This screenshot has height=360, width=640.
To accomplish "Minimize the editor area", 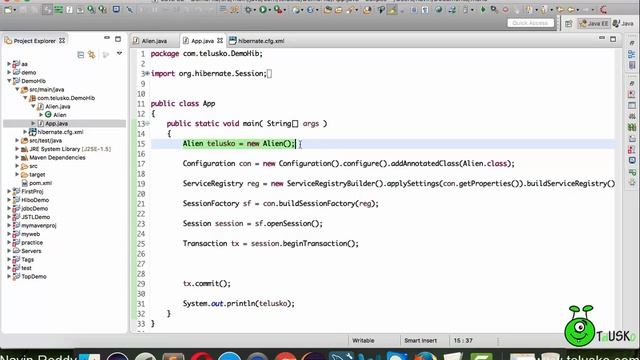I will [x=602, y=38].
